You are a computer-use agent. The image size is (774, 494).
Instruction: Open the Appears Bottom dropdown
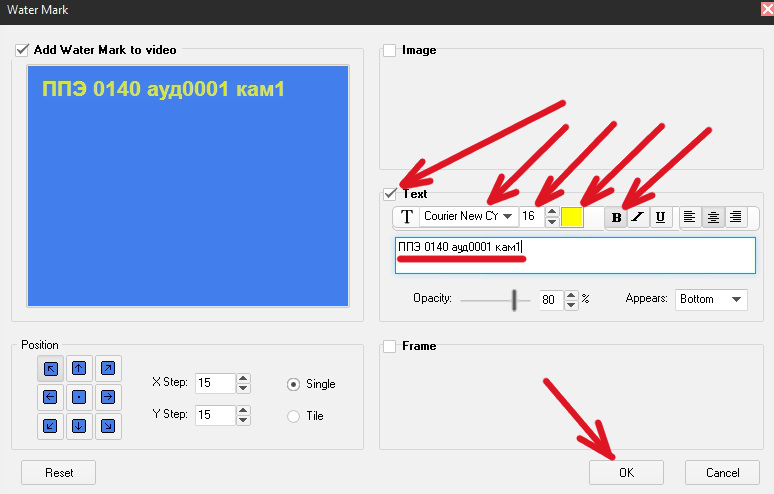tap(711, 300)
